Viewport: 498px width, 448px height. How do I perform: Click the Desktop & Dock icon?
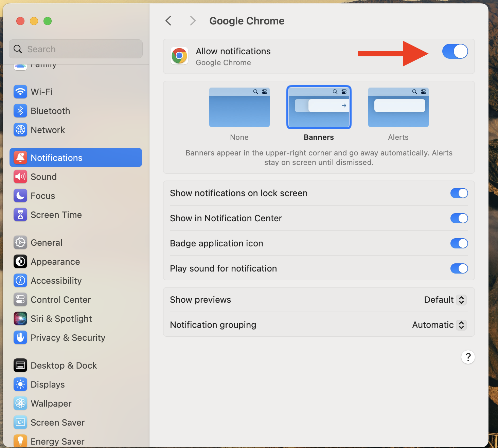click(20, 365)
